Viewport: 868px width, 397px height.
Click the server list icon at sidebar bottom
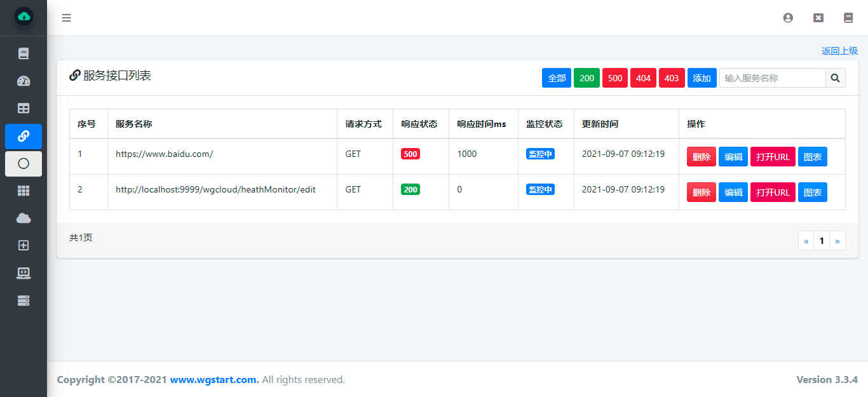point(23,300)
